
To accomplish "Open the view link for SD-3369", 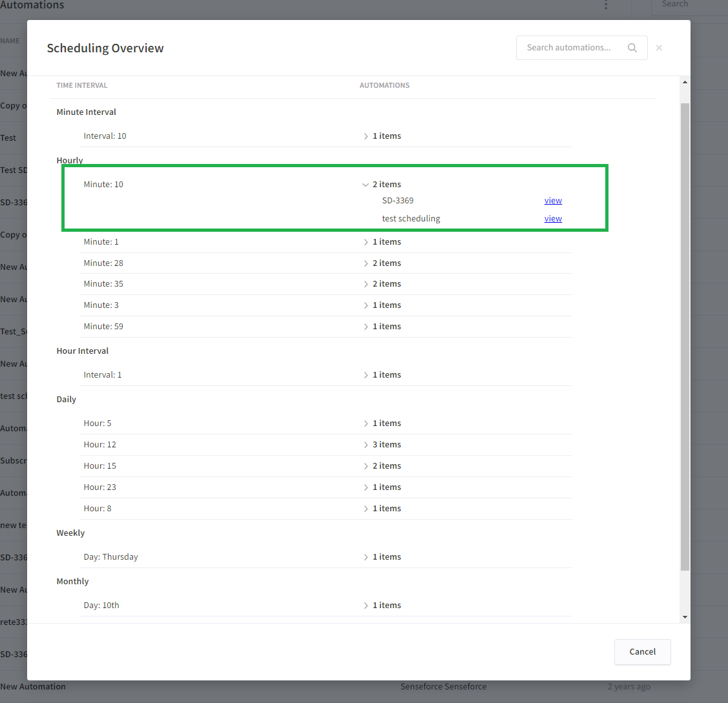I will coord(553,201).
